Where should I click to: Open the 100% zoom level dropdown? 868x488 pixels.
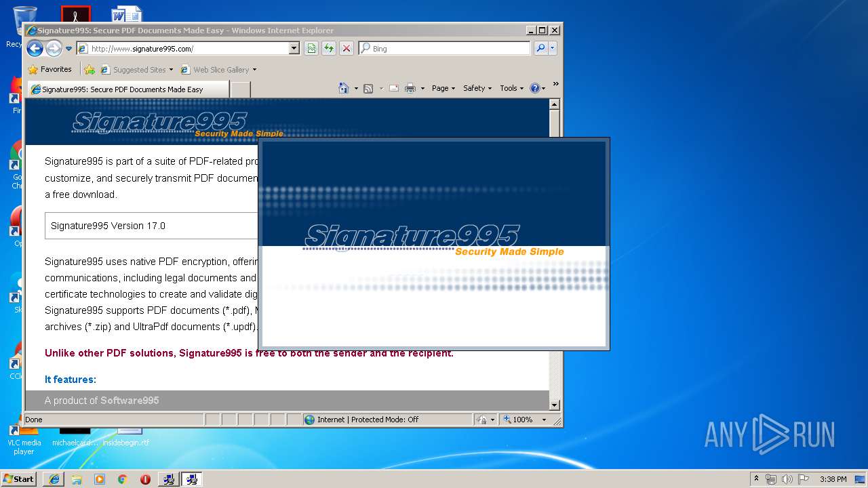point(544,420)
